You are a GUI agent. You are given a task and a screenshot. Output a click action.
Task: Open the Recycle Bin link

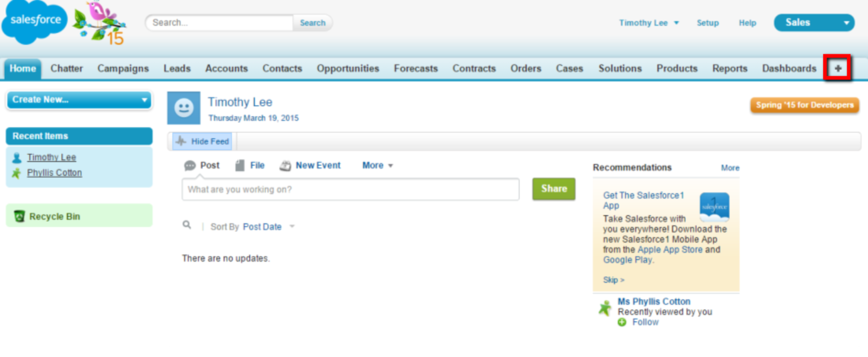tap(55, 216)
